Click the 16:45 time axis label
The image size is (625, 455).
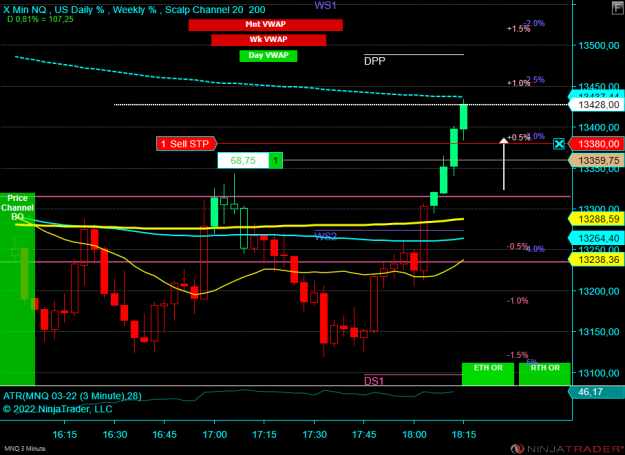pos(165,435)
